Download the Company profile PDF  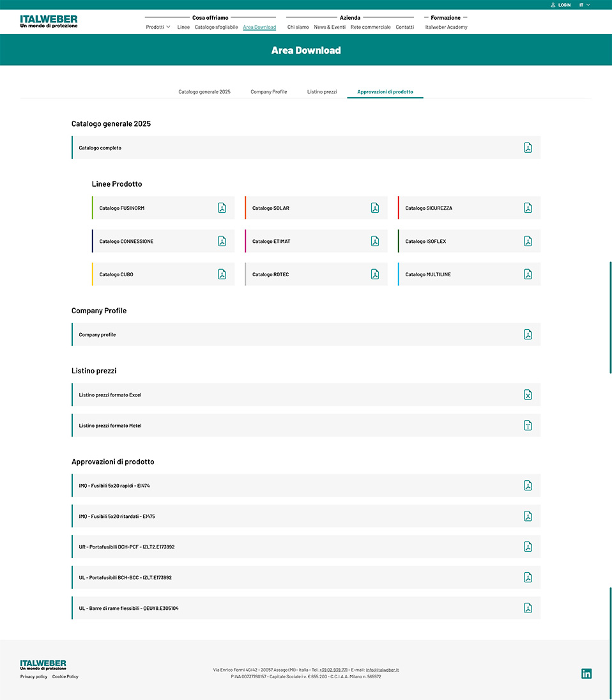[528, 334]
